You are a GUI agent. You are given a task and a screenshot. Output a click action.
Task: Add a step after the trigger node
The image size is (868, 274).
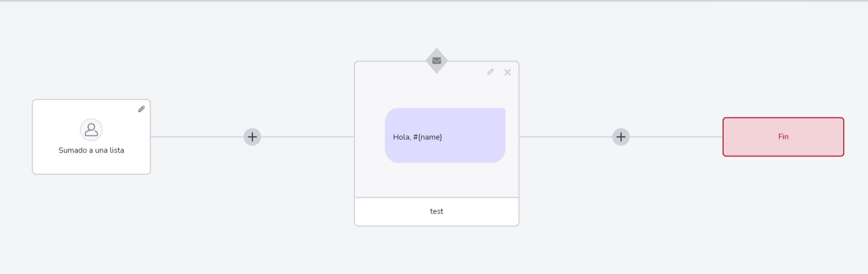[x=252, y=137]
